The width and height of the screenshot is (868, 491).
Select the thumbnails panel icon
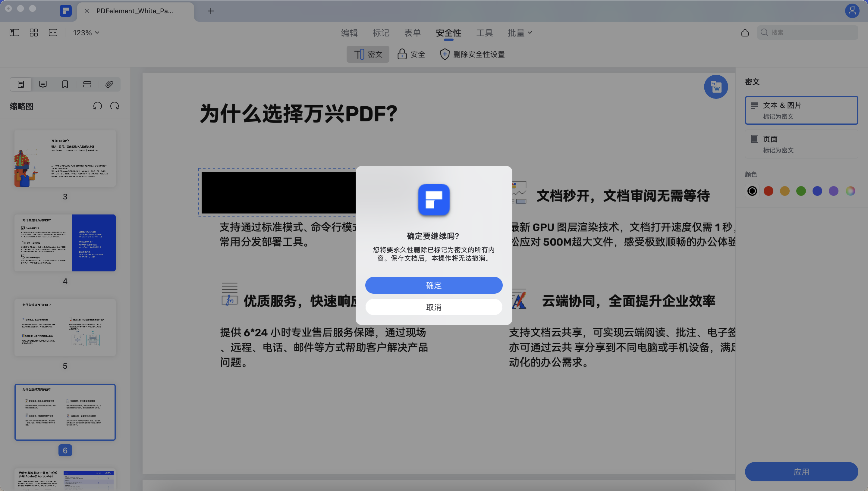20,84
